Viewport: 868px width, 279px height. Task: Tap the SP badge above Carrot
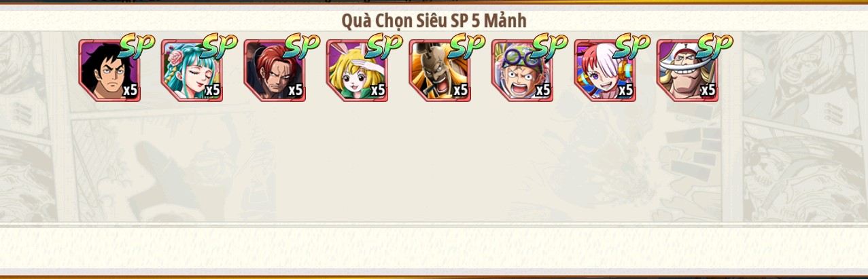[384, 46]
